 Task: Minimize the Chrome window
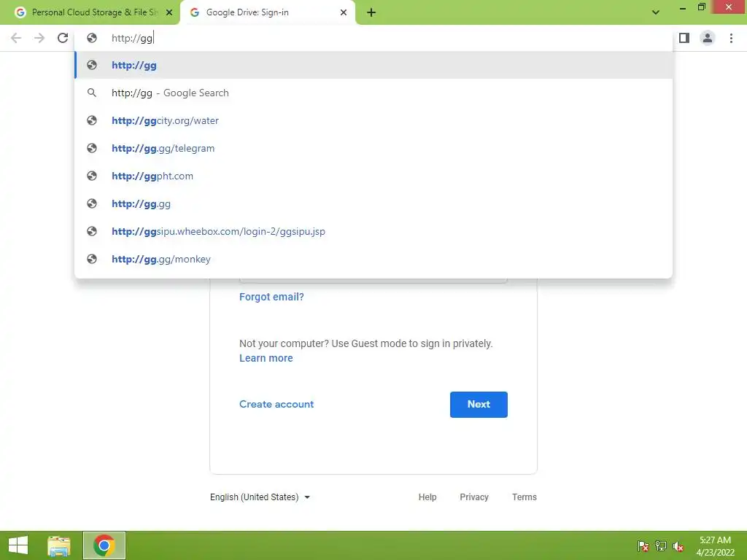(682, 7)
